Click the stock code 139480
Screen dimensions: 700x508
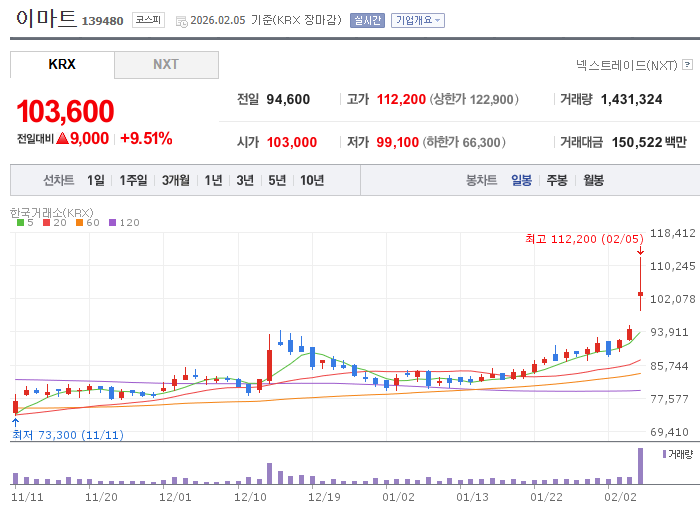[103, 21]
